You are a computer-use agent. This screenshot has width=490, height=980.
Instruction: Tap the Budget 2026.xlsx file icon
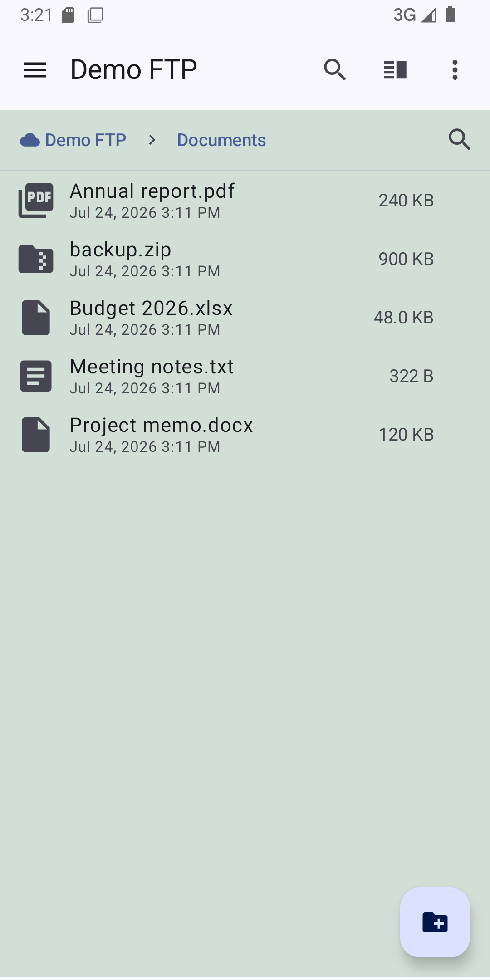(36, 318)
